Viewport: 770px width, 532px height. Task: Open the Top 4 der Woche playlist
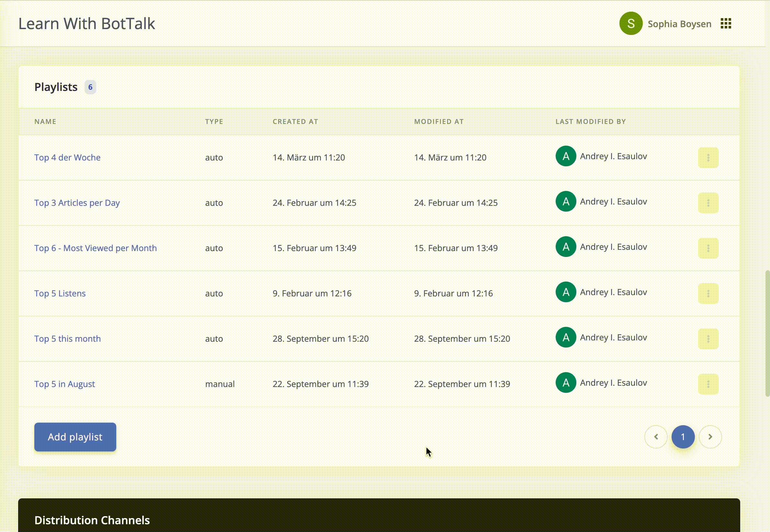(67, 158)
